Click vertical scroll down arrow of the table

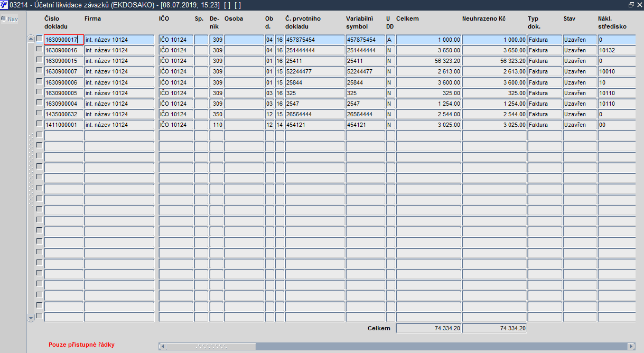[x=31, y=318]
